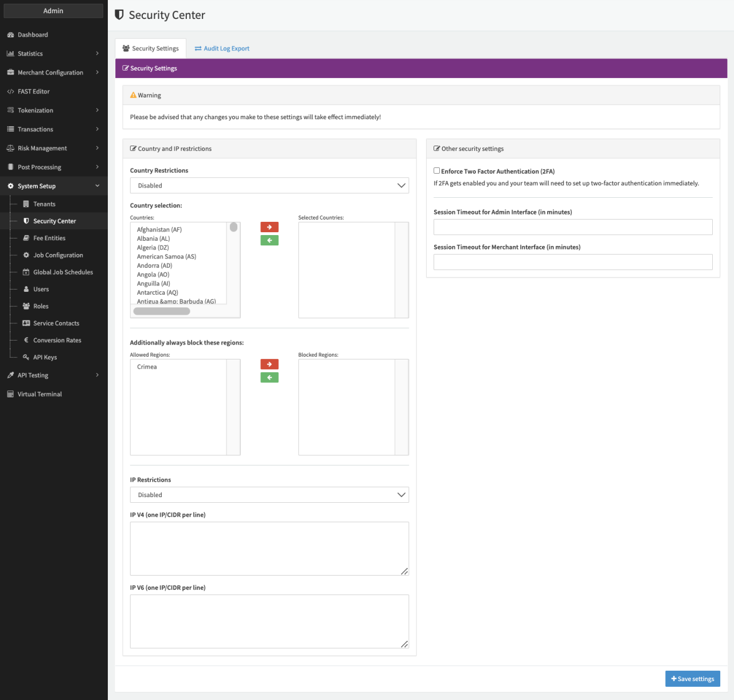Click the horizontal scrollbar in Countries list

[x=162, y=311]
